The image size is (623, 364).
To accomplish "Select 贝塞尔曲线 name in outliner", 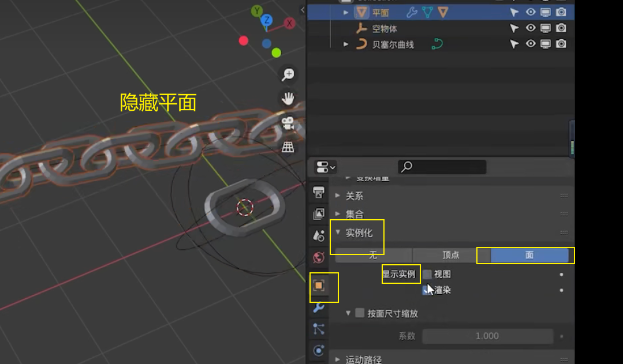I will [393, 44].
